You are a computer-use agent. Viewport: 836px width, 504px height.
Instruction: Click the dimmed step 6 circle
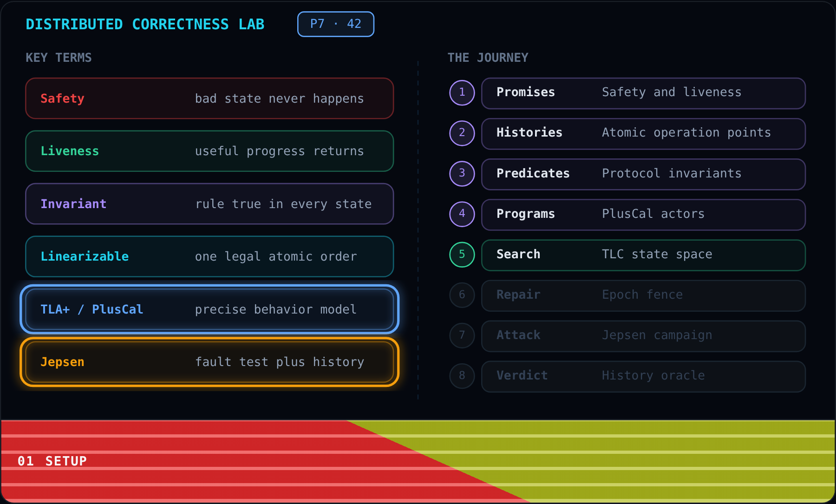pyautogui.click(x=462, y=295)
